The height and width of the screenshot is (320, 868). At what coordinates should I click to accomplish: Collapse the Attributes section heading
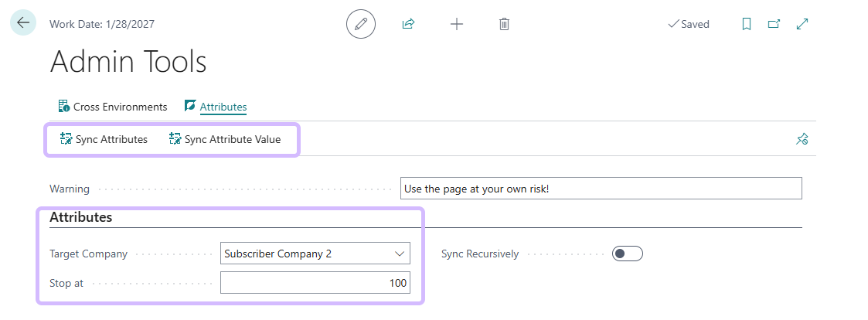pyautogui.click(x=81, y=217)
